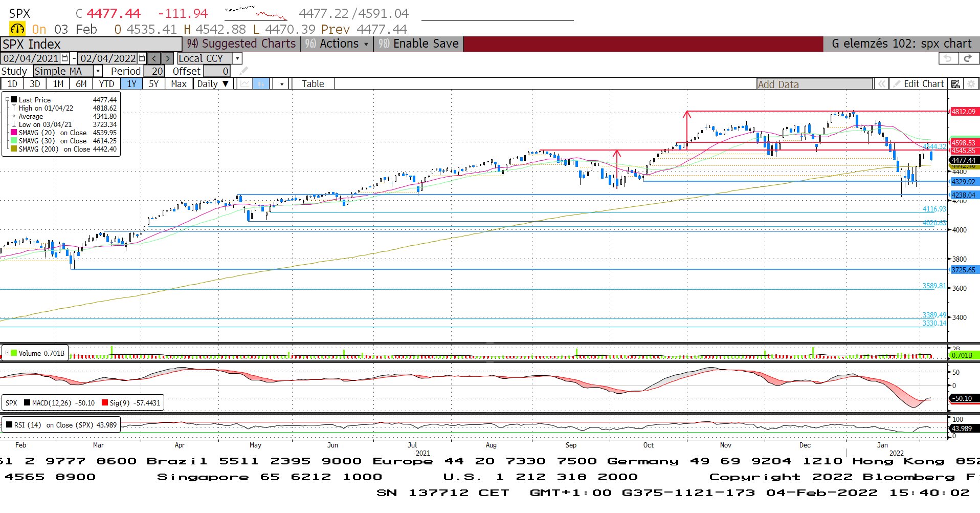Select the YTD range tab
The width and height of the screenshot is (980, 513).
click(106, 84)
